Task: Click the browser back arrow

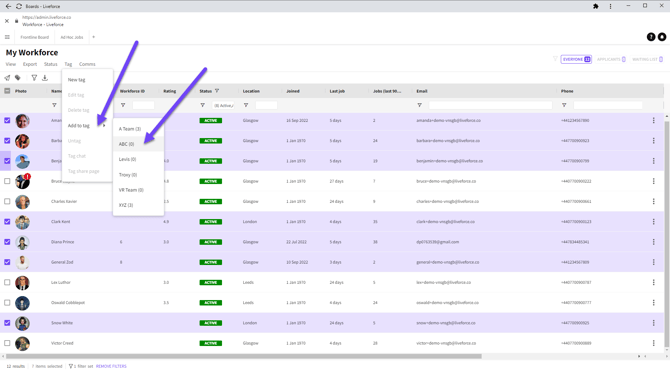Action: (8, 6)
